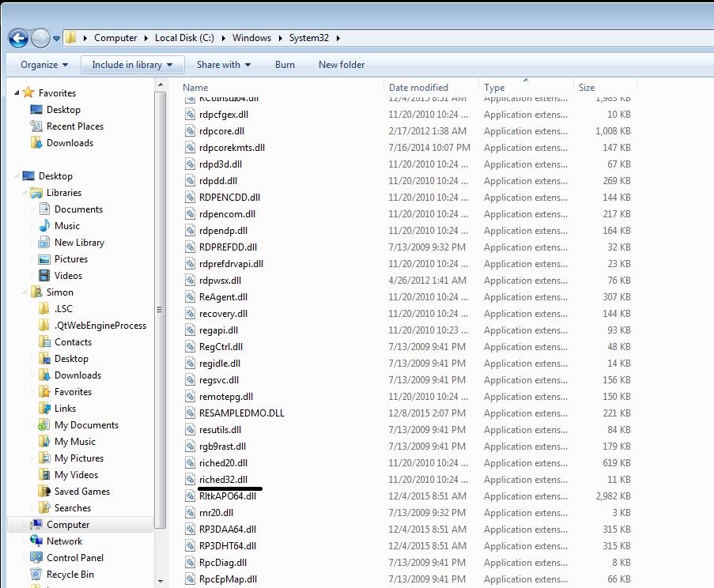714x588 pixels.
Task: Collapse the Libraries tree node
Action: [x=24, y=193]
